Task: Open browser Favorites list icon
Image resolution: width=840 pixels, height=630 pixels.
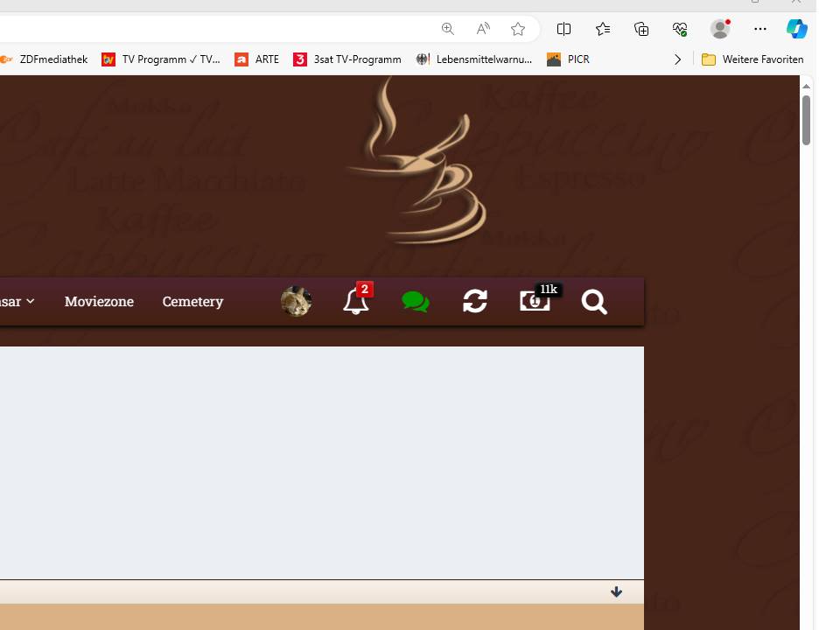Action: 603,29
